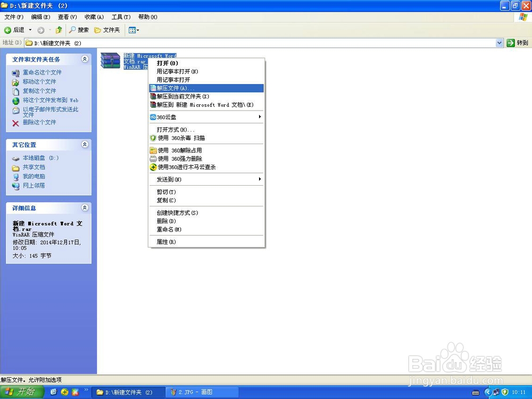Choose 解压到 新建 Microsoft Word 文档\(E)
The width and height of the screenshot is (532, 399).
pyautogui.click(x=206, y=105)
